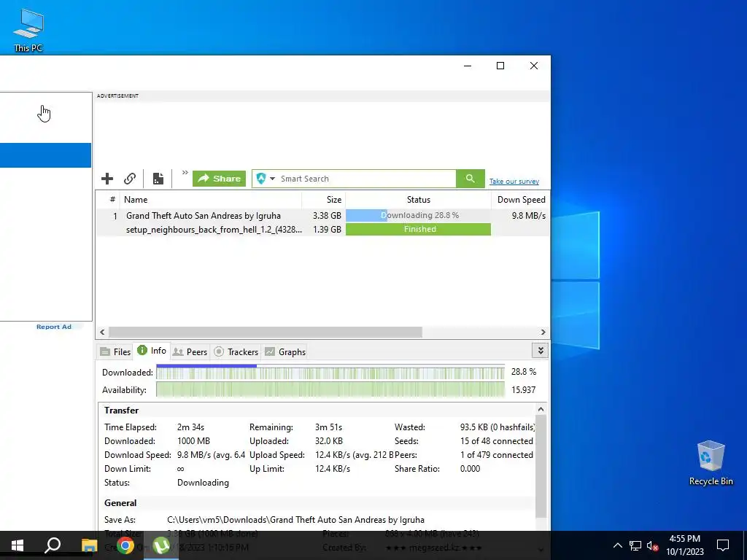Viewport: 747px width, 560px height.
Task: Click the Add Torrent plus icon
Action: [x=107, y=179]
